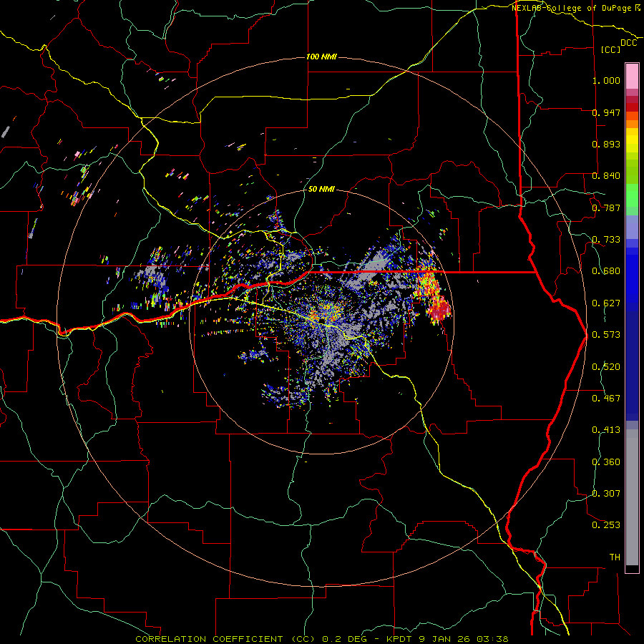This screenshot has height=644, width=644.
Task: Select the 0.840 scale value
Action: coord(606,176)
